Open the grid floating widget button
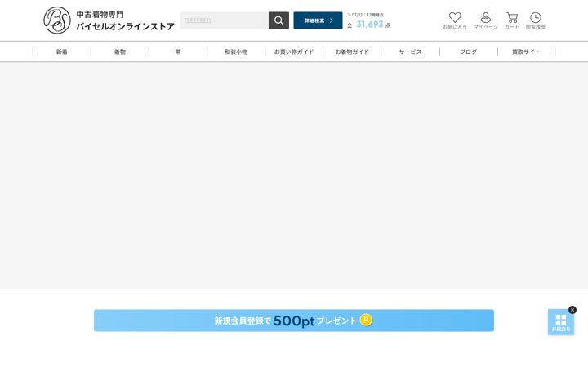The width and height of the screenshot is (588, 368). (561, 322)
